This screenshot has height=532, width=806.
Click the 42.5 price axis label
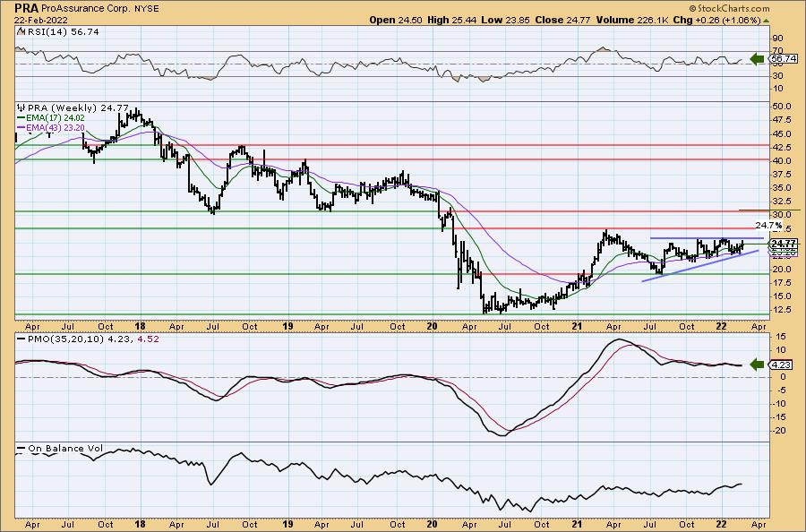pyautogui.click(x=781, y=147)
